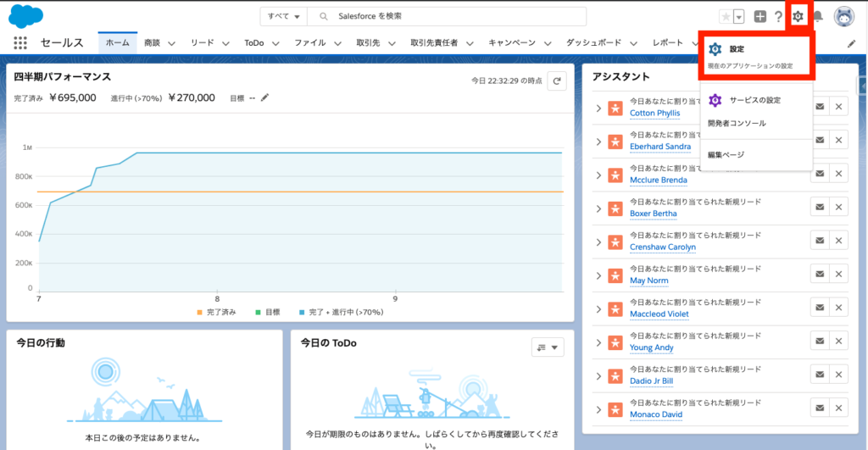Email the Maccleod Violet lead
The width and height of the screenshot is (868, 450).
tap(820, 308)
